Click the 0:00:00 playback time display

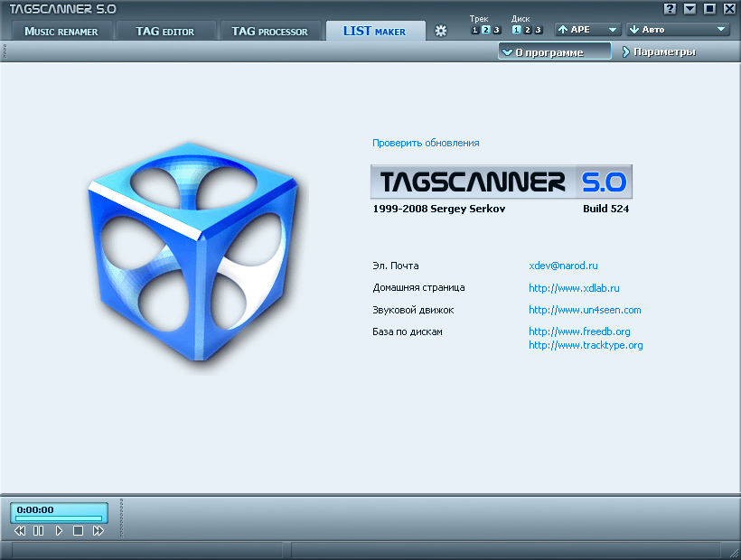[x=35, y=510]
